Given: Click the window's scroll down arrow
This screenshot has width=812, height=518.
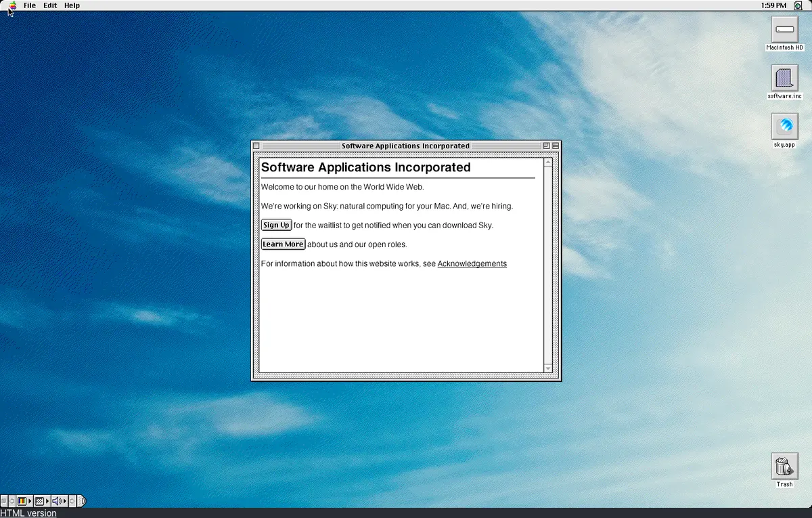Looking at the screenshot, I should (548, 368).
